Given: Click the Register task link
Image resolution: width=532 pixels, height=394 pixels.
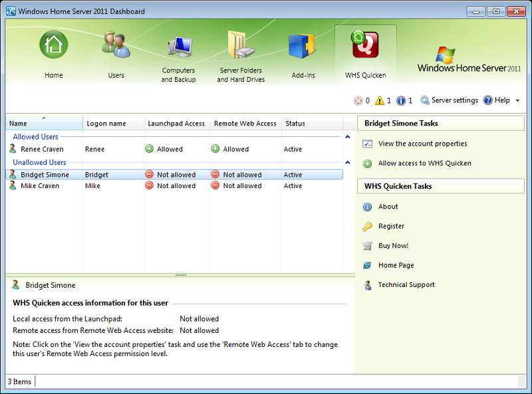Looking at the screenshot, I should coord(391,226).
